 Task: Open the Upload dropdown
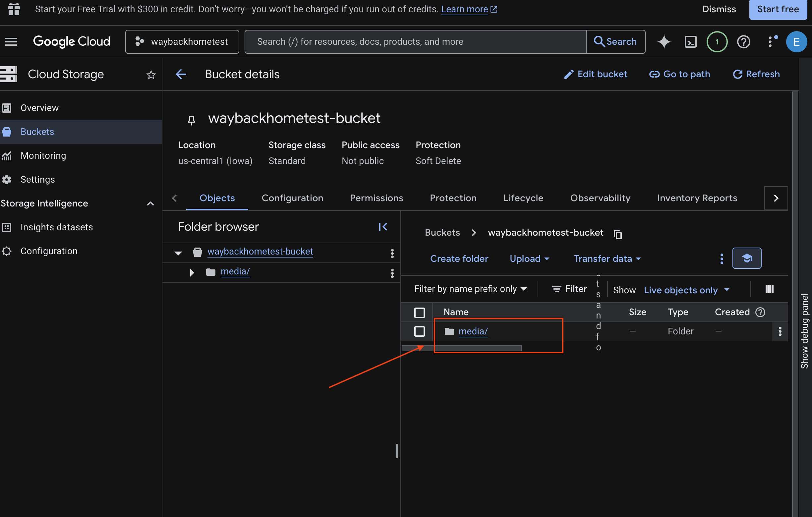click(x=529, y=259)
